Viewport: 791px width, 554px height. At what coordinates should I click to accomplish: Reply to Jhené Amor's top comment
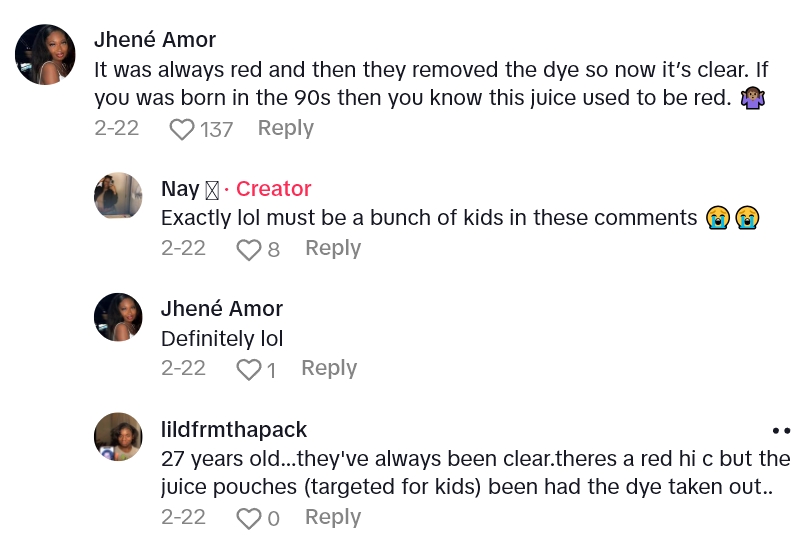(285, 128)
